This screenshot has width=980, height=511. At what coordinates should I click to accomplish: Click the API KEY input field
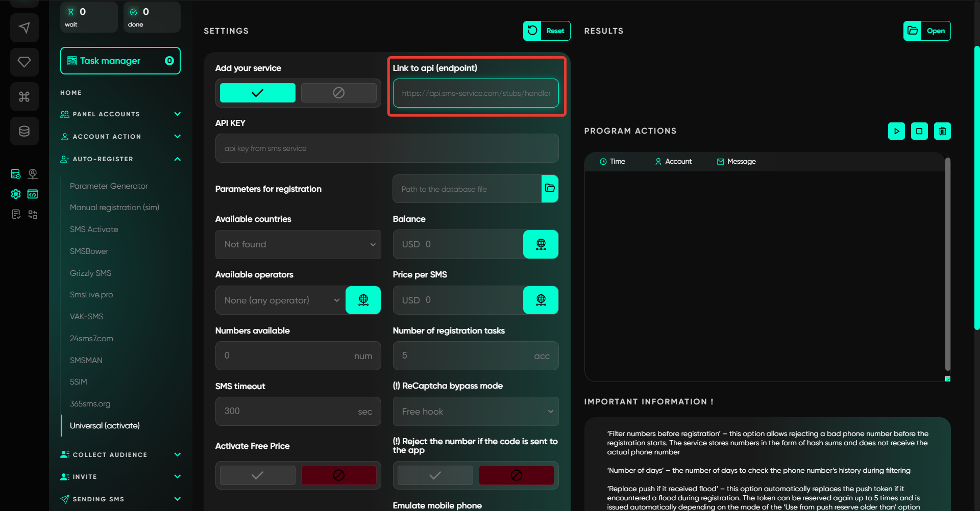coord(386,148)
